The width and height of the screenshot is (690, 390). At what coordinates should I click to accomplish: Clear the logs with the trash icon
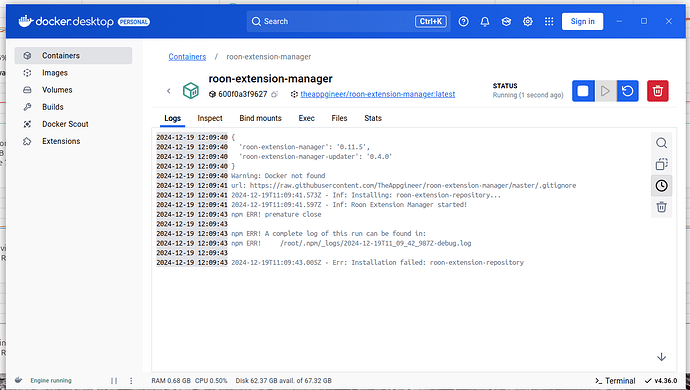coord(661,207)
